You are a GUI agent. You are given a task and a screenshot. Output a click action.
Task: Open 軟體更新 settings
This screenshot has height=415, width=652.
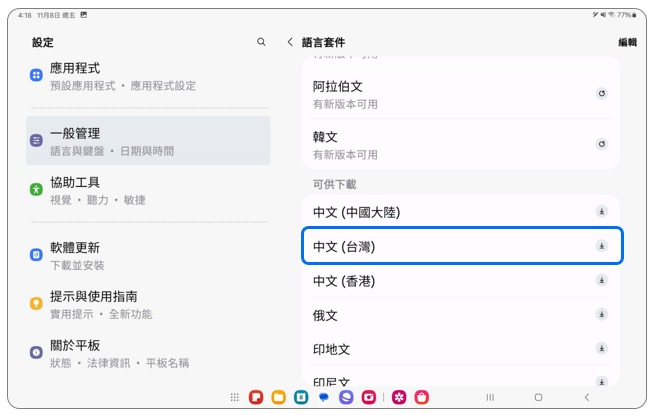(148, 255)
